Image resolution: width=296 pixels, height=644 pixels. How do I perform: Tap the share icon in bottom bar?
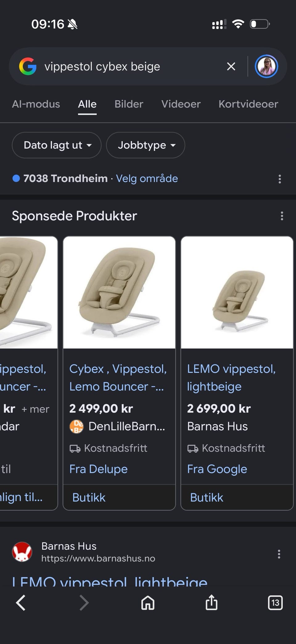point(212,602)
